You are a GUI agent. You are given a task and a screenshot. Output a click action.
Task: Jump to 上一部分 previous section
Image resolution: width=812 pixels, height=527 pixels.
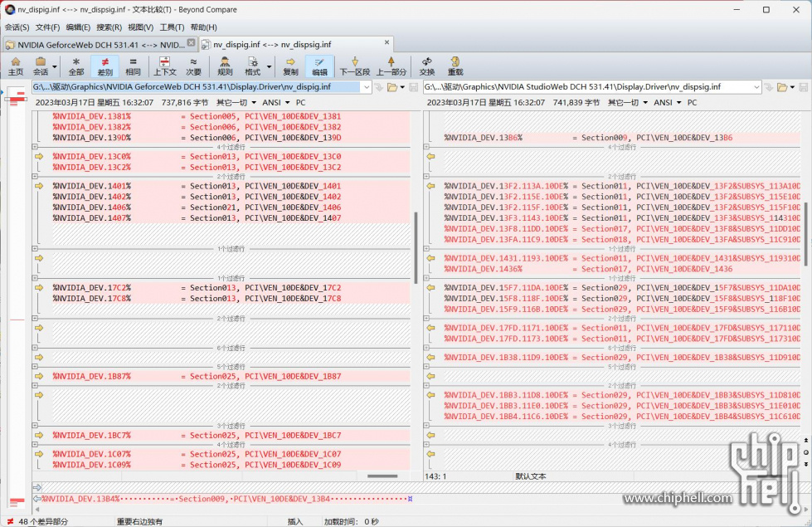[x=391, y=66]
